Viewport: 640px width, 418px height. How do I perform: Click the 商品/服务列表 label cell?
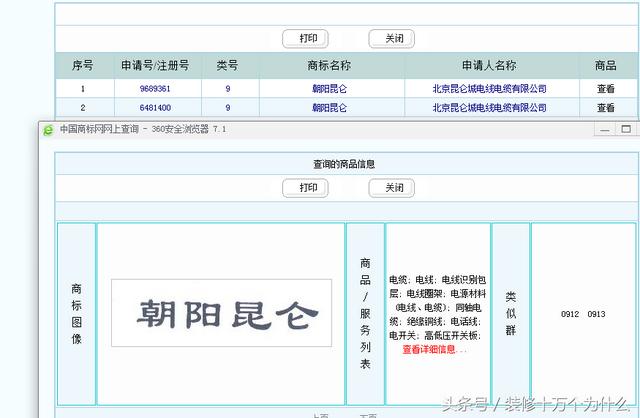[365, 314]
